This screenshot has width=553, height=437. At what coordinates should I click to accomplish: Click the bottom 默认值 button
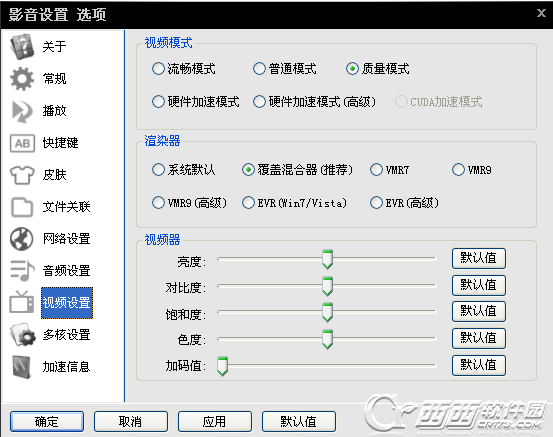298,421
